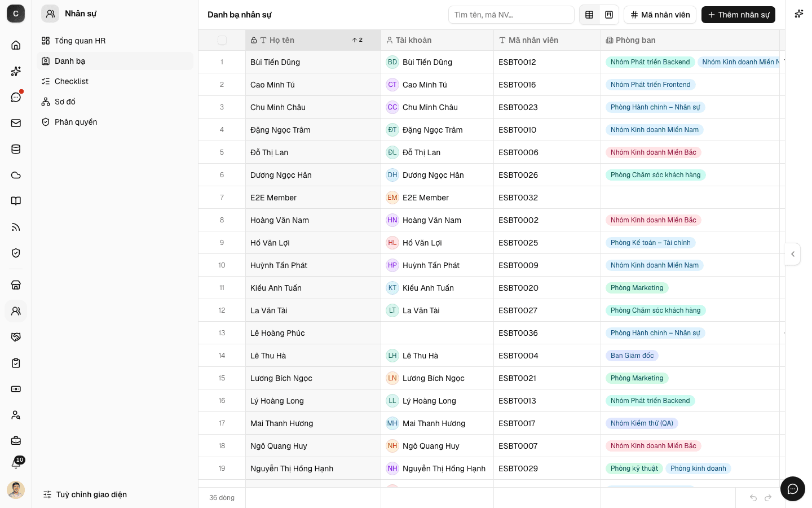The width and height of the screenshot is (812, 508).
Task: Focus the Tìm tên, mã NV search field
Action: pos(511,15)
